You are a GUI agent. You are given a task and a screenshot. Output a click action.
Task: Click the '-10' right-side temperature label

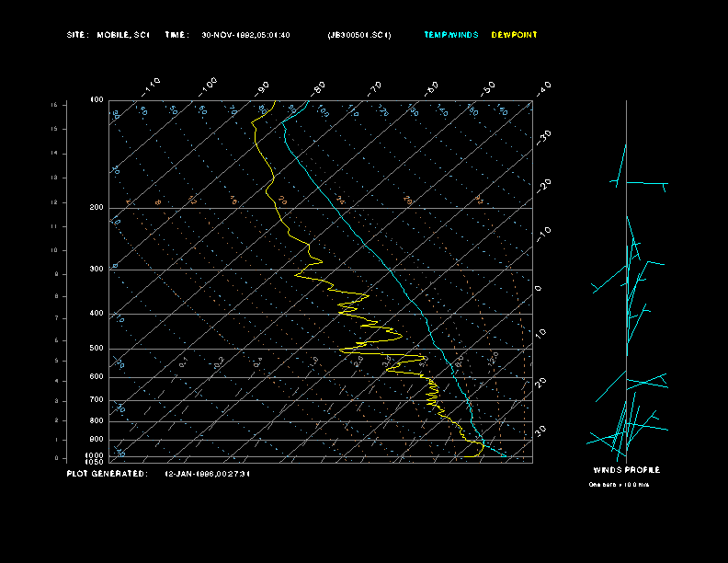click(543, 235)
